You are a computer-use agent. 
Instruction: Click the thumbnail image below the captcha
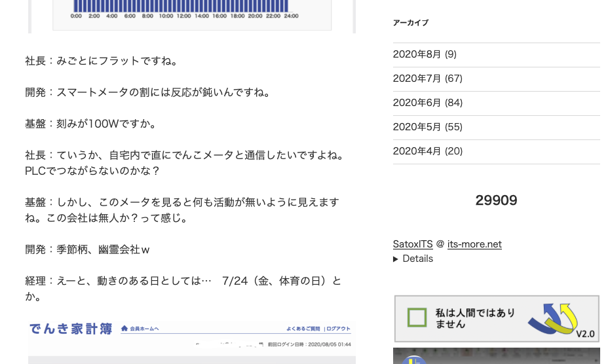coord(496,356)
